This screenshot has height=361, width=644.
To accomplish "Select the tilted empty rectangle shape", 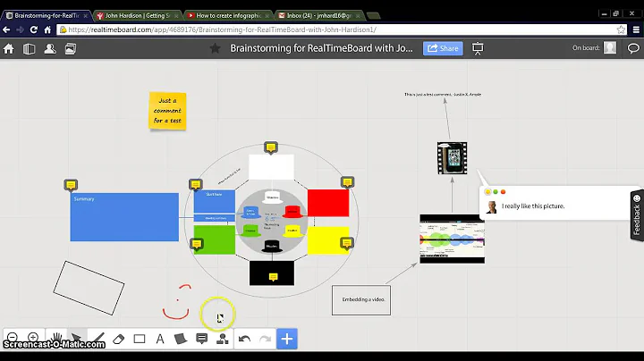I will 89,288.
